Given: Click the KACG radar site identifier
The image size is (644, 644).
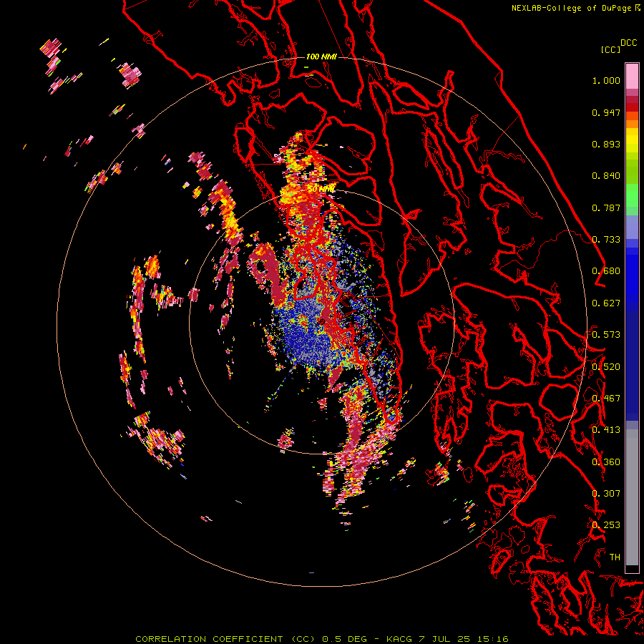Looking at the screenshot, I should pos(399,639).
